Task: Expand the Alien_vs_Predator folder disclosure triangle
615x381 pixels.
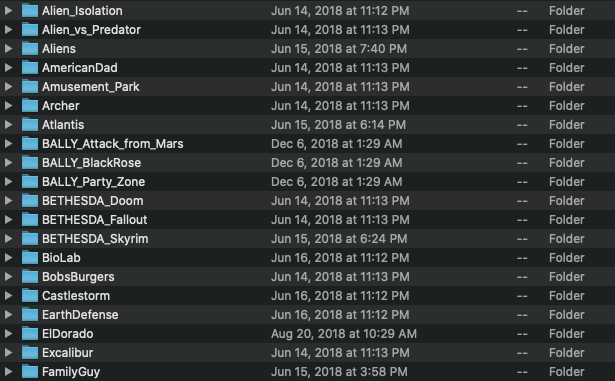Action: (x=8, y=29)
